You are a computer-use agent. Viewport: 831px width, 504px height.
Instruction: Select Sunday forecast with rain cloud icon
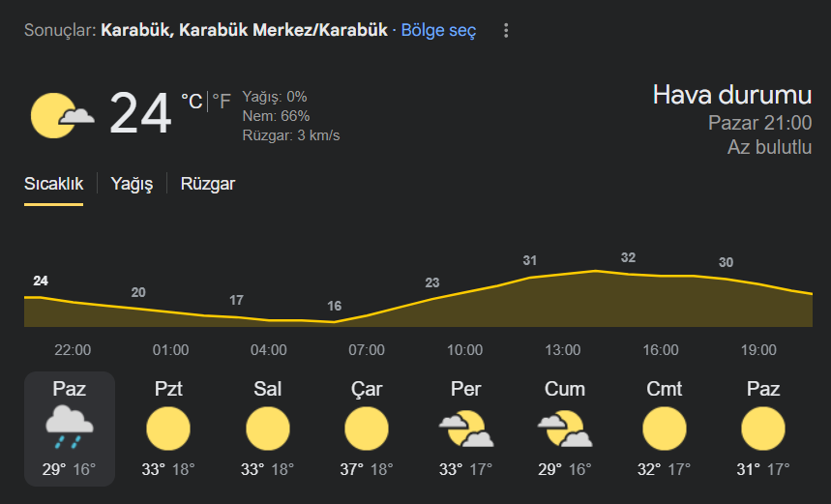(70, 429)
